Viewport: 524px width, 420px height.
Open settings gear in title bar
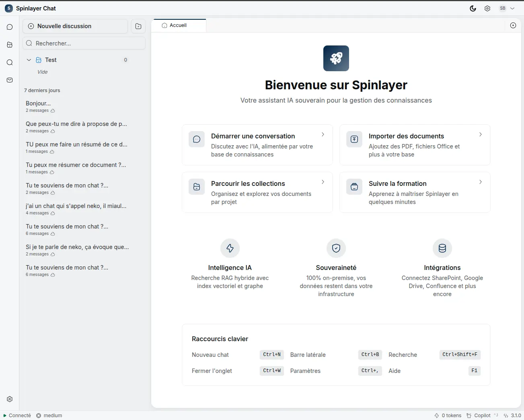(487, 8)
